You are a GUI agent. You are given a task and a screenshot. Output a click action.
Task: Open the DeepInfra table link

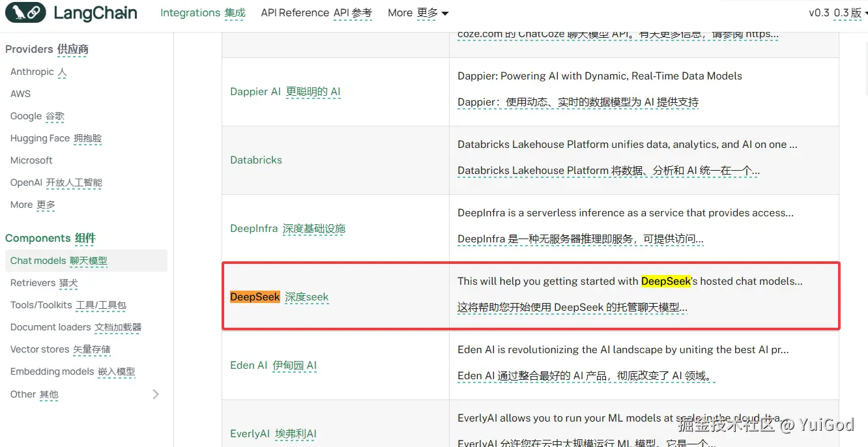click(287, 229)
